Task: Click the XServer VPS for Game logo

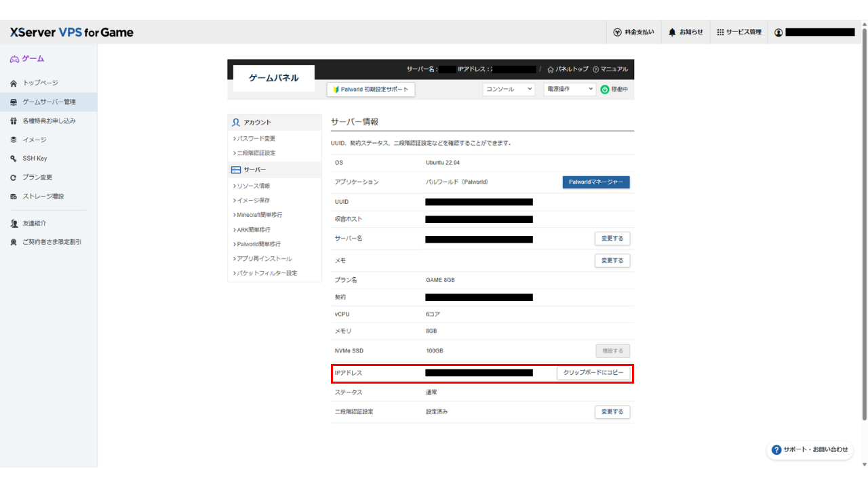Action: 71,33
